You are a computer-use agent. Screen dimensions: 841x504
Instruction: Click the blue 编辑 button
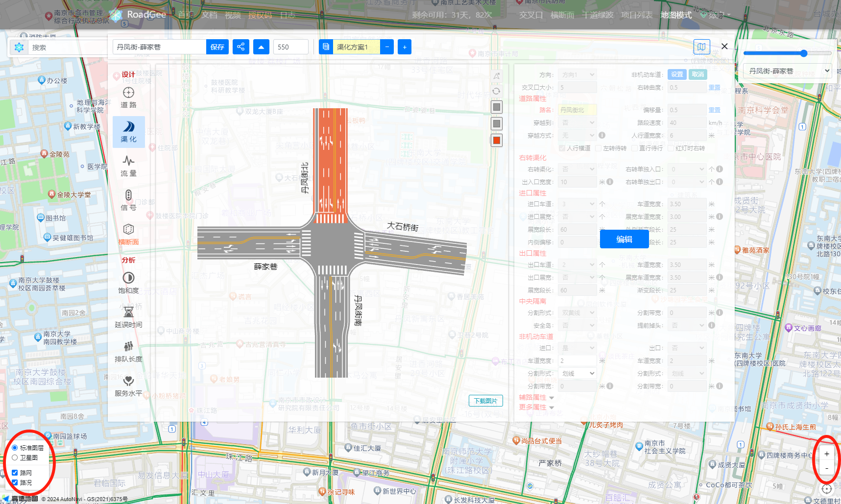tap(624, 239)
